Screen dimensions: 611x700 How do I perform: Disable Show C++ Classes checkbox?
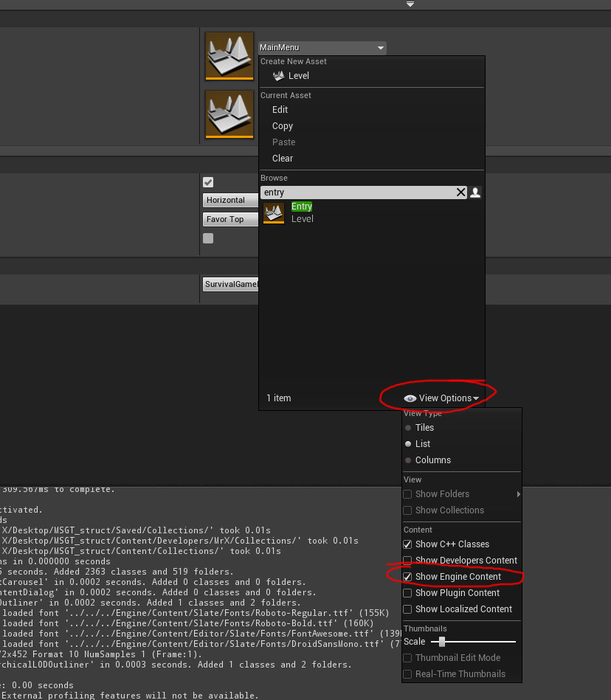pyautogui.click(x=408, y=544)
